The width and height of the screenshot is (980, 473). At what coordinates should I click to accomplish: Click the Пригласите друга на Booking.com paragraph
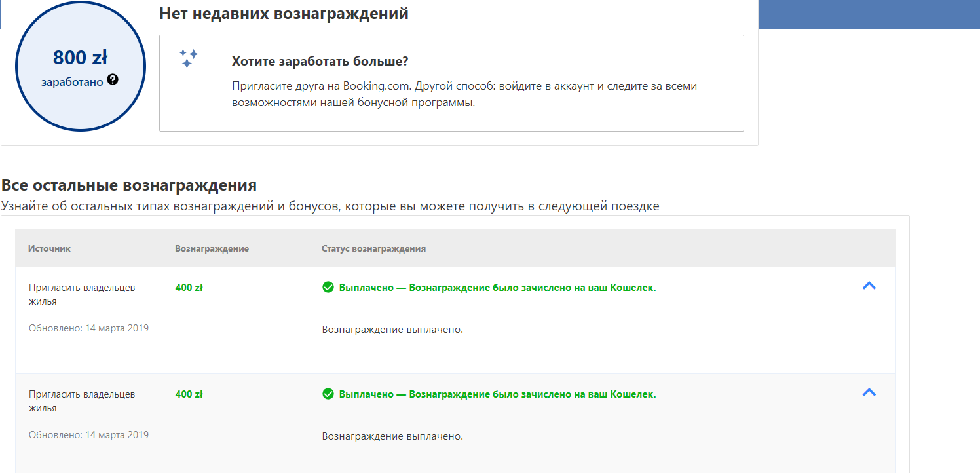click(464, 94)
